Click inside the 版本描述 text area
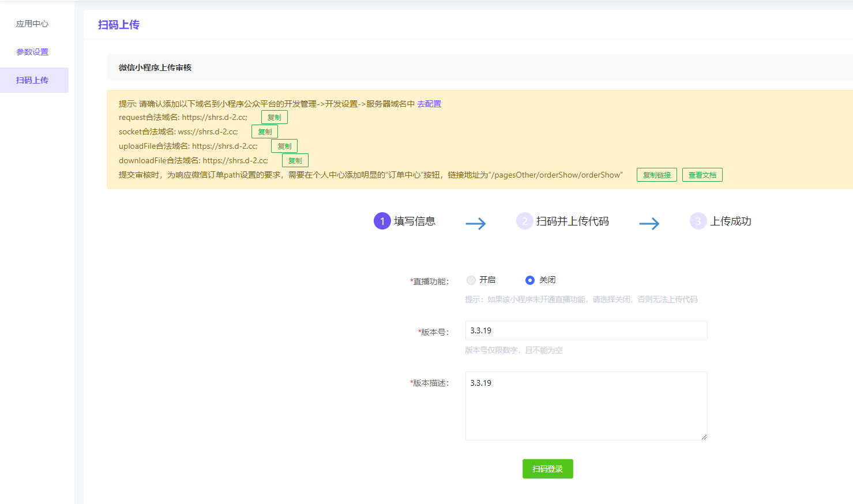 [586, 406]
